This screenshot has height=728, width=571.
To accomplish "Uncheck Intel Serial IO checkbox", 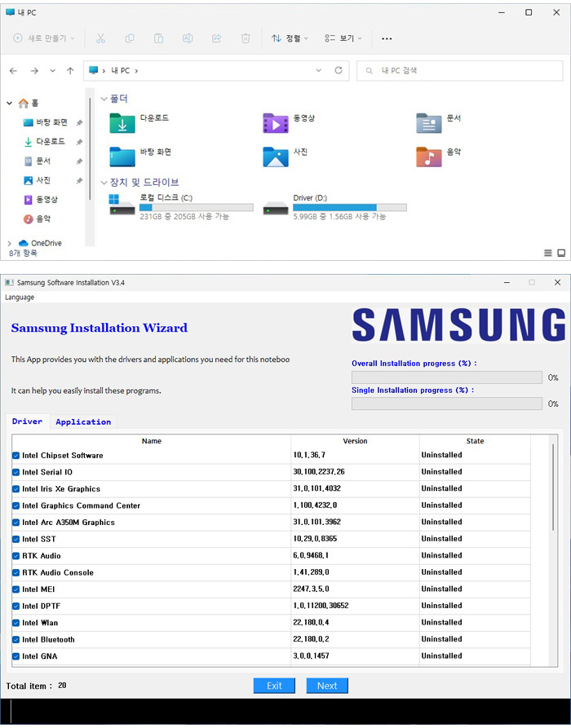I will coord(16,472).
